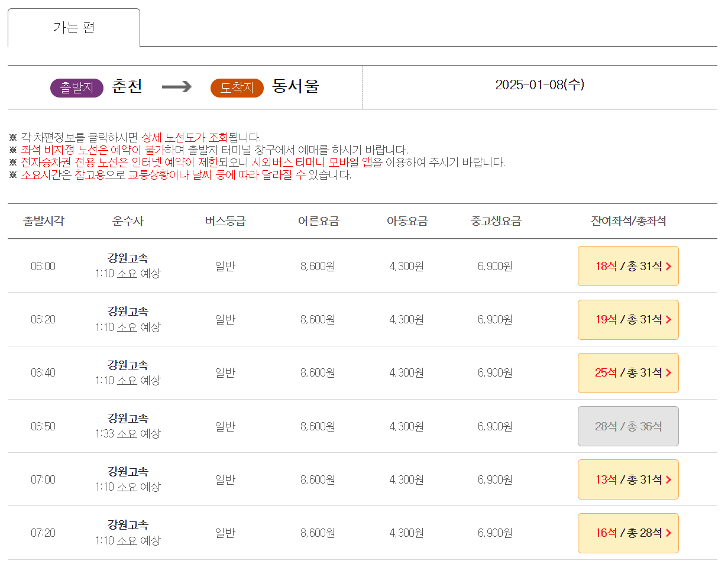Screen dimensions: 728x561
Task: Click the red 상세 노선도가 조회 notice text
Action: click(x=185, y=137)
